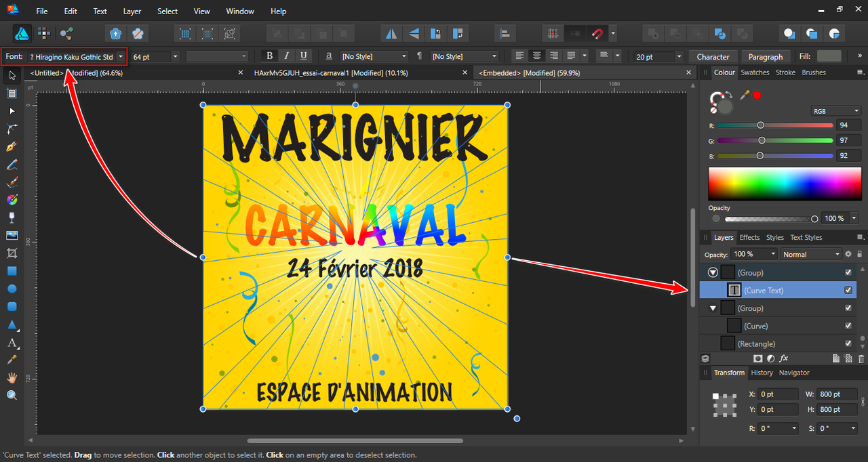Open the Layer menu
The image size is (868, 462).
tap(132, 12)
